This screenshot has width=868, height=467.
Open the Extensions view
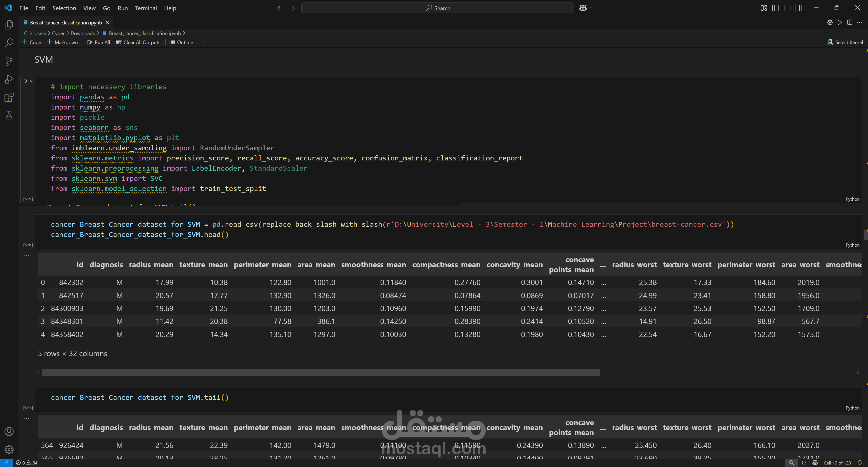click(x=9, y=98)
